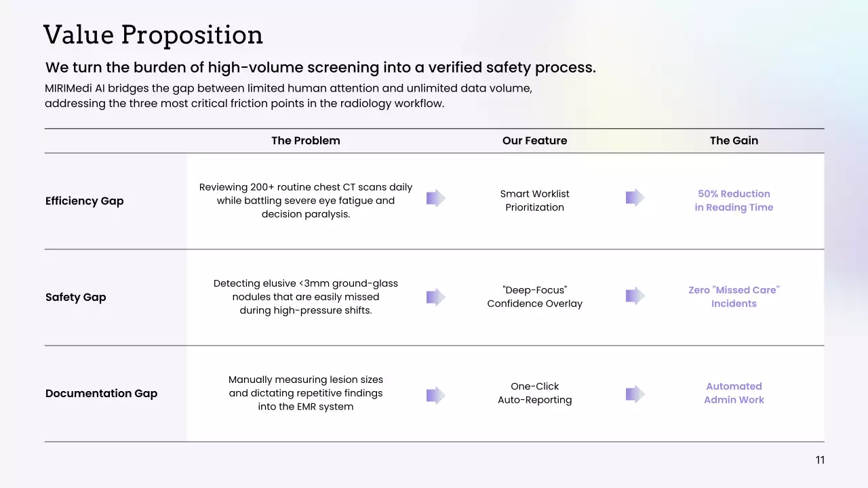
Task: Click the Documentation Gap row label
Action: tap(101, 393)
